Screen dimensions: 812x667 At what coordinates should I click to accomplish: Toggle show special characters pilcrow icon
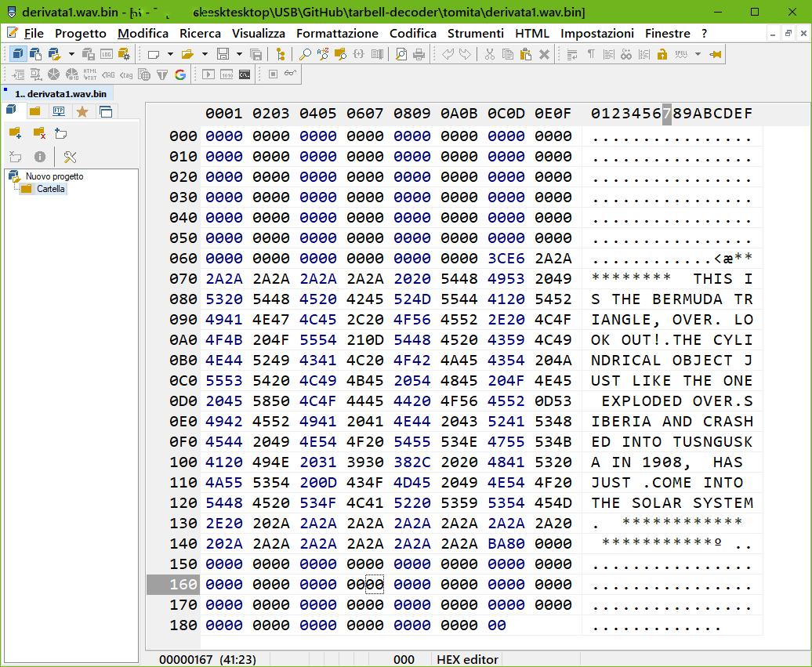pos(591,54)
